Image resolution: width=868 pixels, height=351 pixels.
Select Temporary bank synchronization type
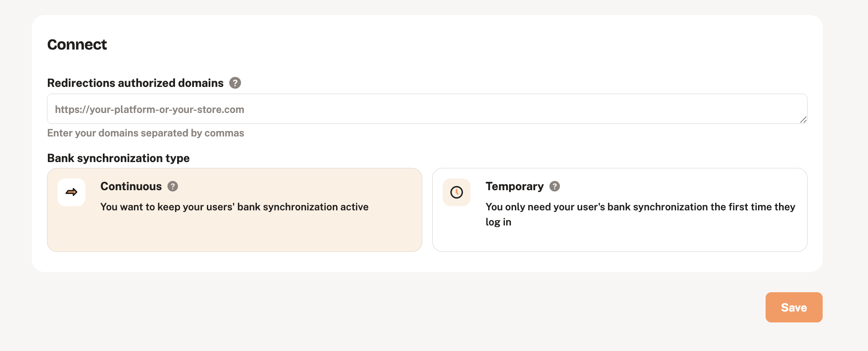[620, 210]
